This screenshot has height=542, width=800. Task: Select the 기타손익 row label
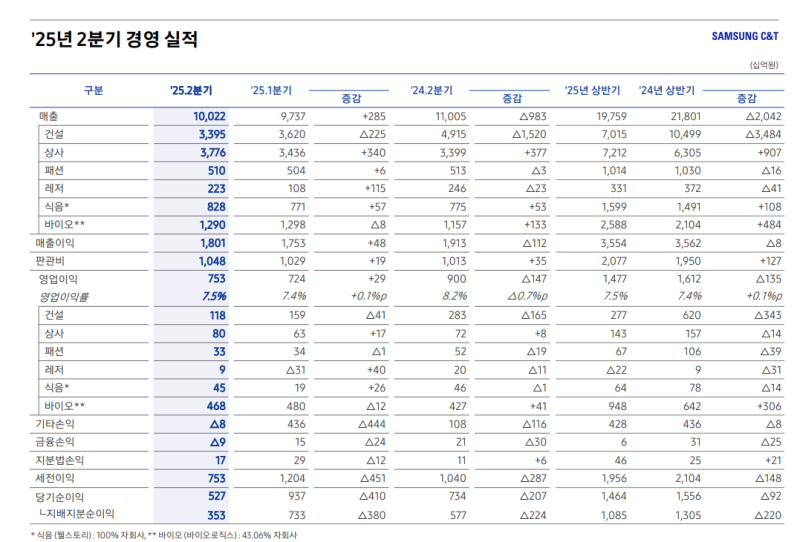pos(55,424)
